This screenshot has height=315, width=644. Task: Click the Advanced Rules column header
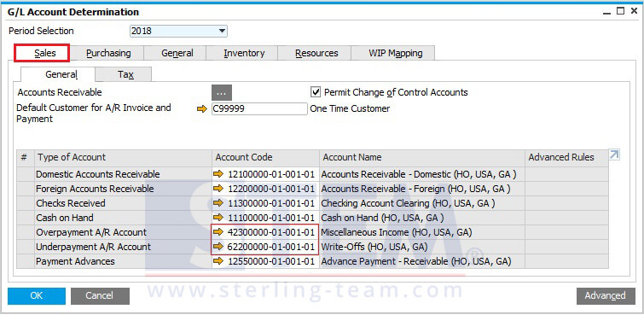[566, 157]
